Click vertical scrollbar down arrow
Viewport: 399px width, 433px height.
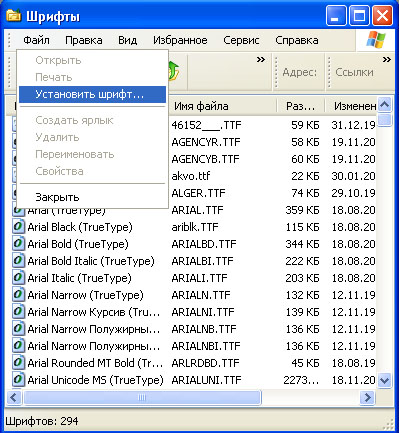[385, 380]
